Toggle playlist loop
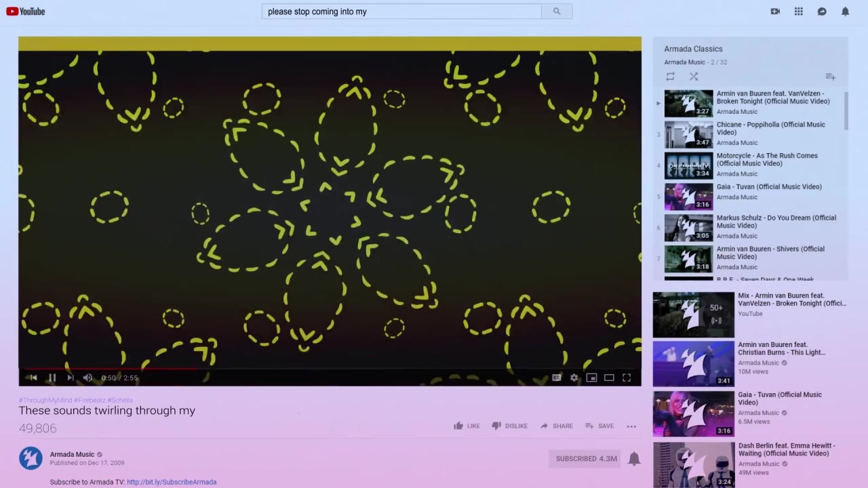Screen dimensions: 868x488 [670, 77]
